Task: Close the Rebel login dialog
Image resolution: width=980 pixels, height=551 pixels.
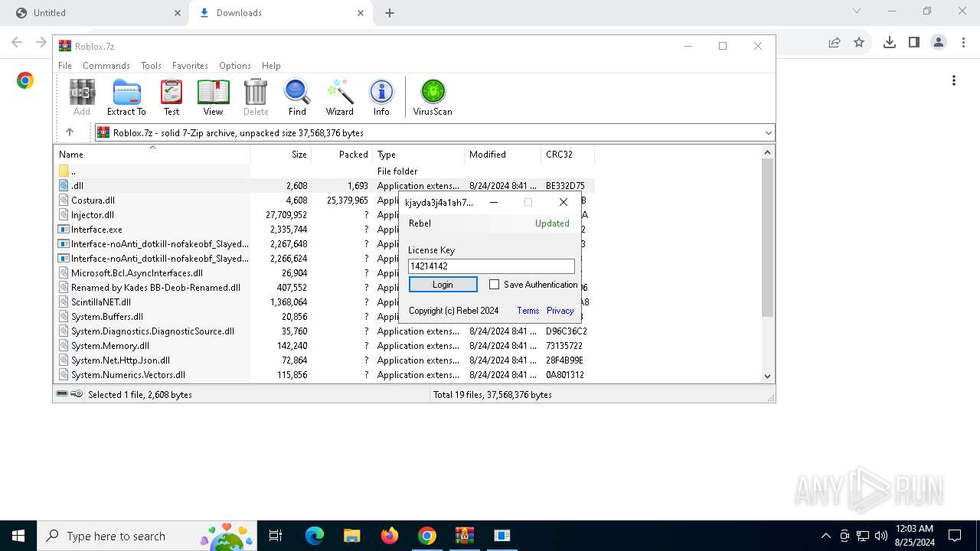Action: pyautogui.click(x=563, y=203)
